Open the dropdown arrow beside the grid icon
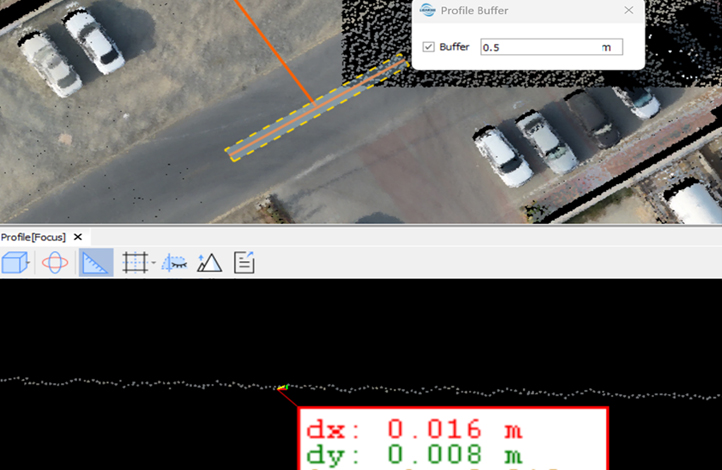Image resolution: width=722 pixels, height=470 pixels. [154, 263]
